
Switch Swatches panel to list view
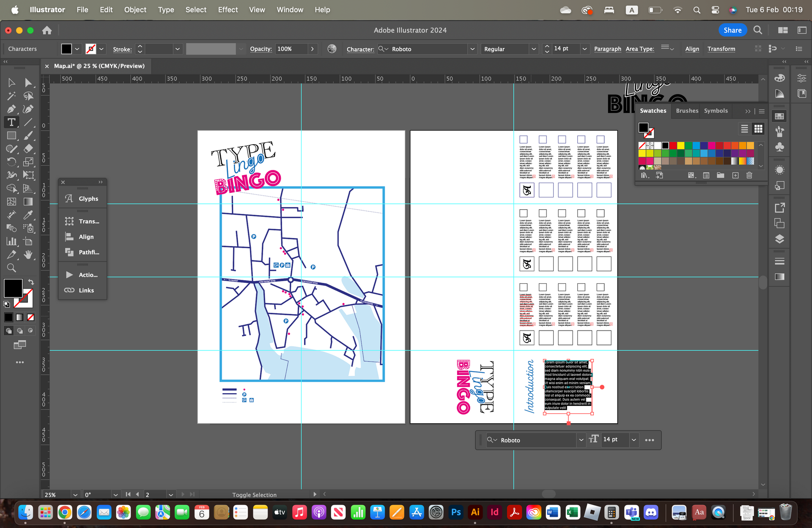click(x=744, y=129)
